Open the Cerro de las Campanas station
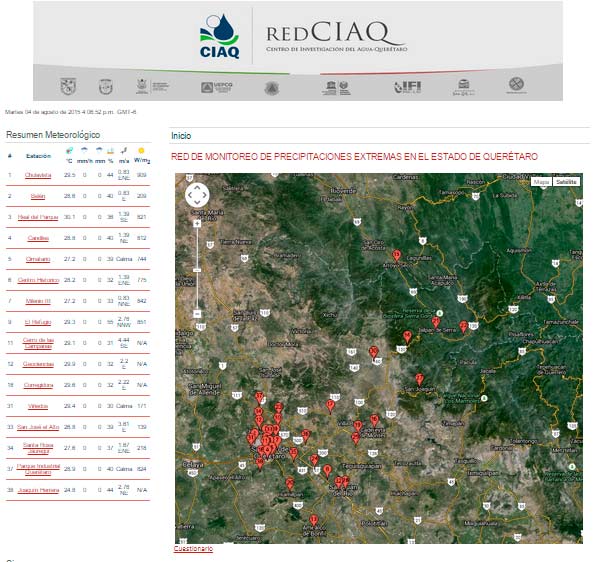The width and height of the screenshot is (594, 562). 38,343
